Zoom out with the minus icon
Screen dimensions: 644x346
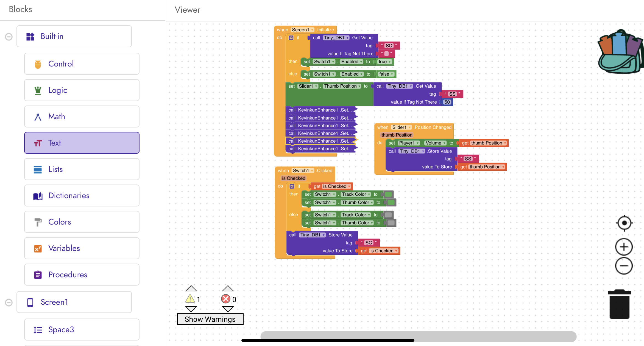point(624,266)
